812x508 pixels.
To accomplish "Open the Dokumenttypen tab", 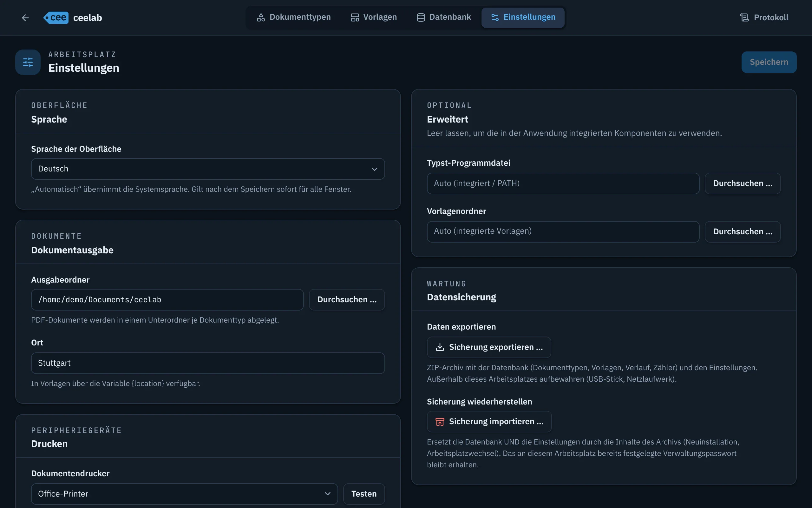I will click(x=294, y=17).
